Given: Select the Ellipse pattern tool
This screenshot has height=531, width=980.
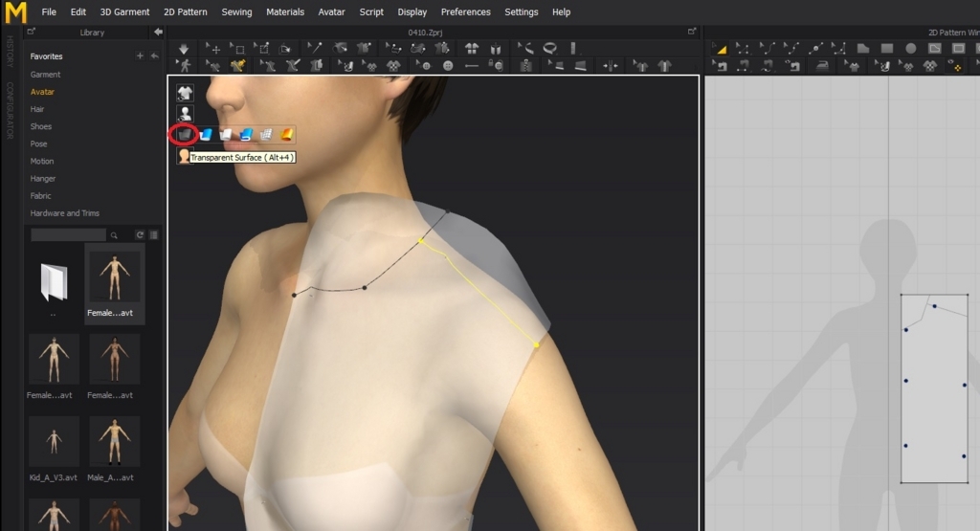Looking at the screenshot, I should pyautogui.click(x=911, y=49).
